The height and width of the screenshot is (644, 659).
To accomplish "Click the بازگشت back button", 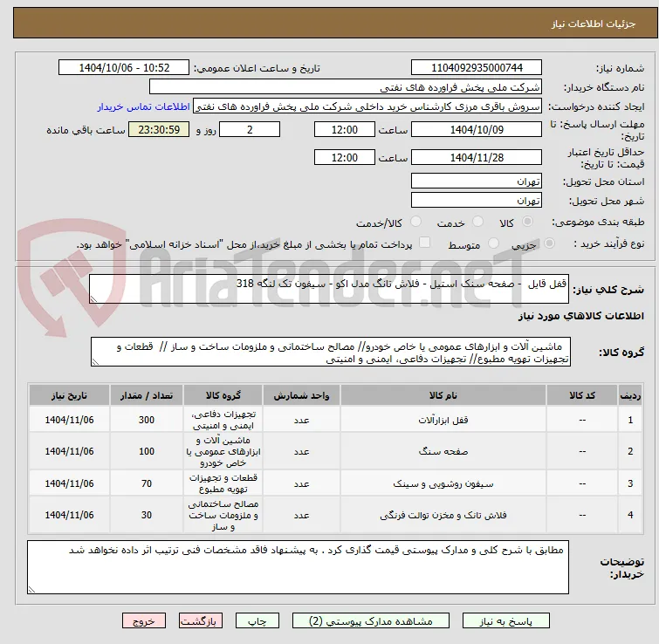I will (201, 620).
